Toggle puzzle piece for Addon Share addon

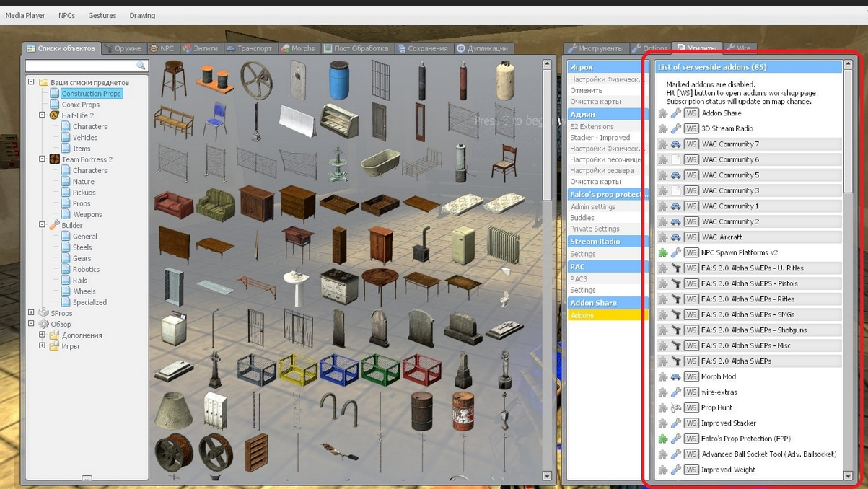coord(663,113)
